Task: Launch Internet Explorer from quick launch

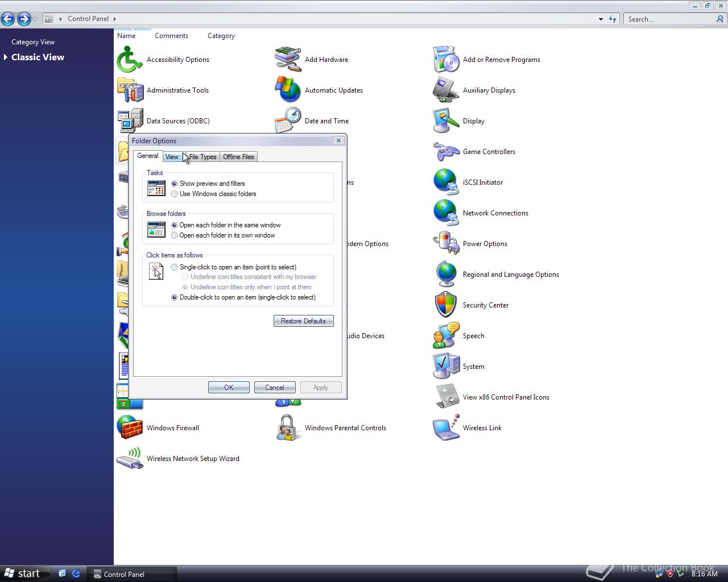Action: [76, 574]
